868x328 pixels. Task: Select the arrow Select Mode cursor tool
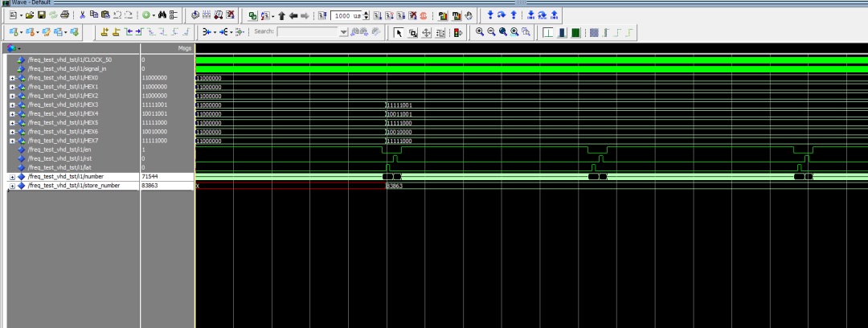pyautogui.click(x=399, y=32)
